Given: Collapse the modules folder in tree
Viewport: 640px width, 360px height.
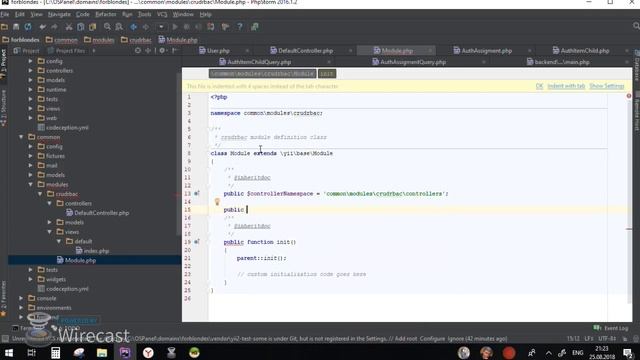Looking at the screenshot, I should coord(31,184).
